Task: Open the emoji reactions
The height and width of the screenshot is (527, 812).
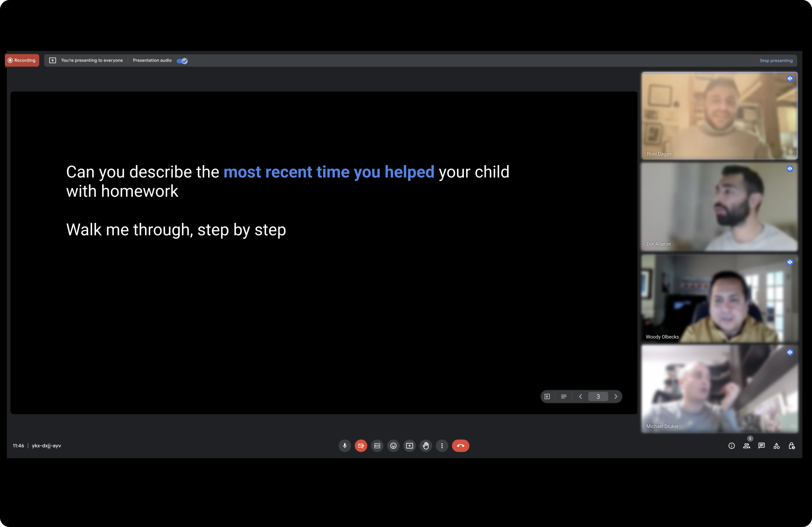Action: (393, 446)
